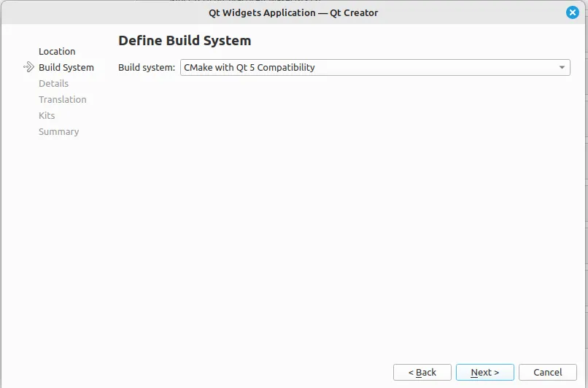Viewport: 588px width, 388px height.
Task: Click the Kits step label
Action: [47, 116]
